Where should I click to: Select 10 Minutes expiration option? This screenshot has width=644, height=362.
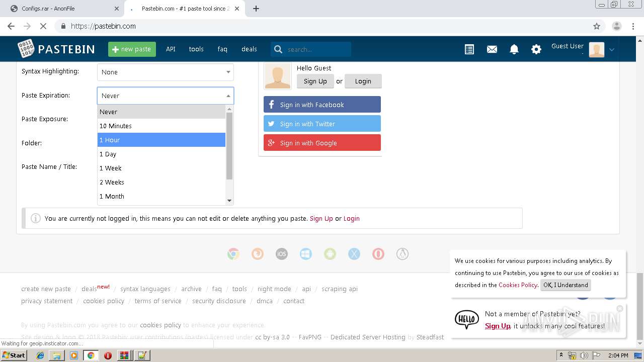tap(162, 126)
